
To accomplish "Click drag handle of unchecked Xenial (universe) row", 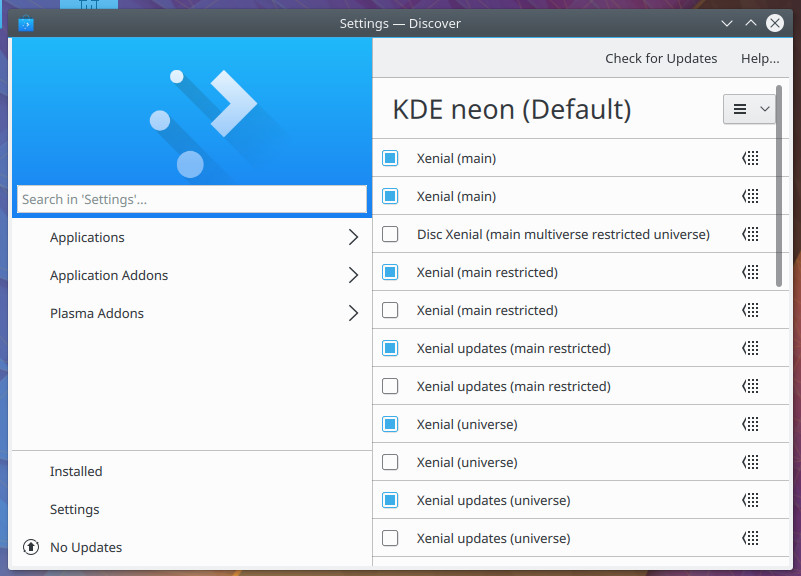I will (750, 462).
